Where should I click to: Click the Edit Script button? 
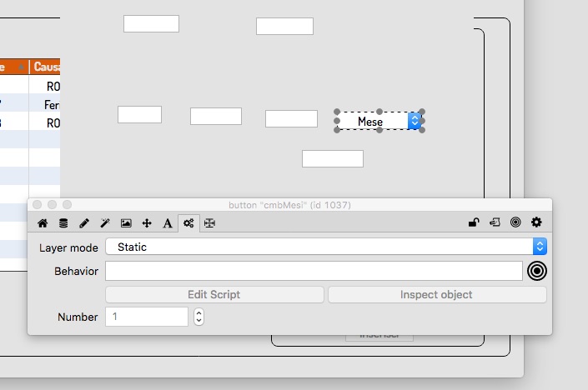coord(214,295)
